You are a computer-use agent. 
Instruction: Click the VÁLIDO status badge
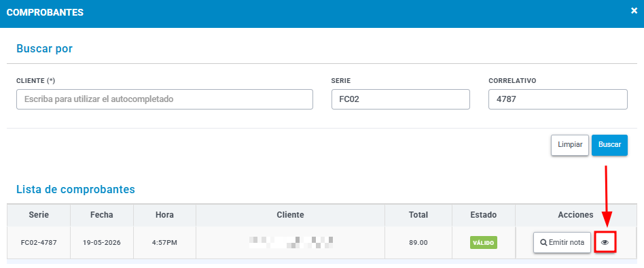(x=484, y=243)
